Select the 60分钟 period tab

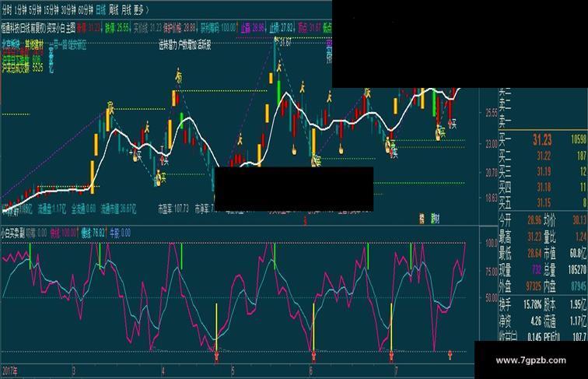click(86, 11)
